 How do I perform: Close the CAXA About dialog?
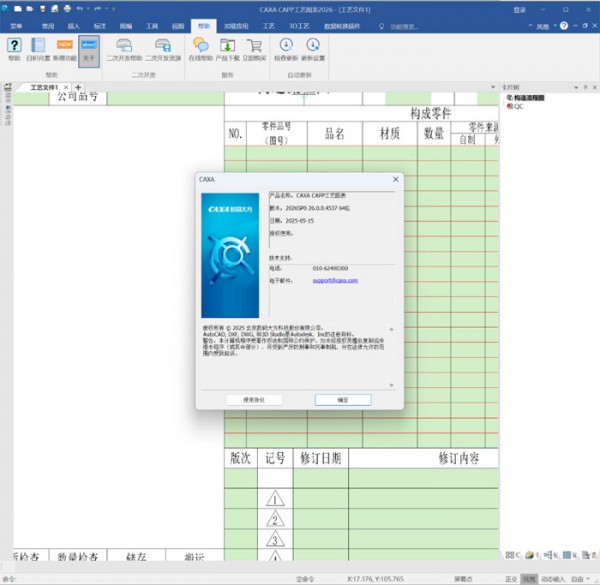[x=396, y=179]
